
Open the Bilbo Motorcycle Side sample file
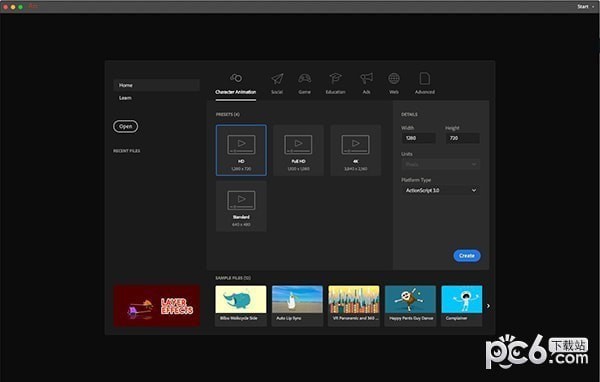coord(241,305)
